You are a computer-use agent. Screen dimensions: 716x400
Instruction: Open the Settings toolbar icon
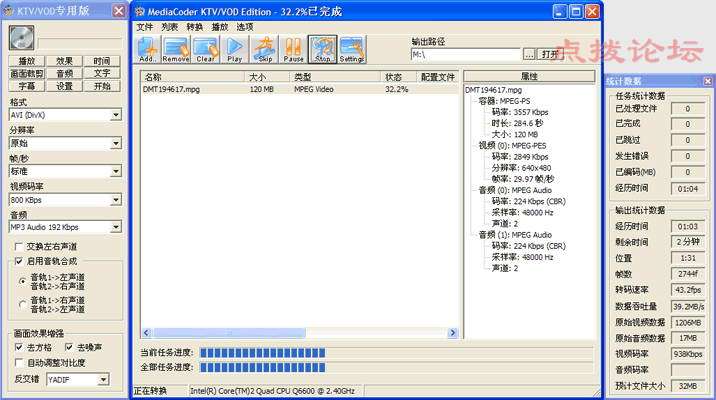352,49
